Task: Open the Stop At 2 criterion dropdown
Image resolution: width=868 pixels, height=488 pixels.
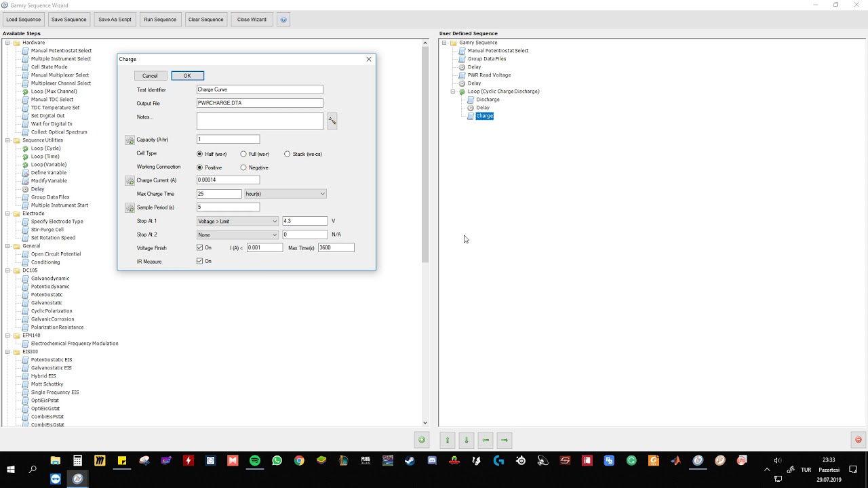Action: (237, 235)
